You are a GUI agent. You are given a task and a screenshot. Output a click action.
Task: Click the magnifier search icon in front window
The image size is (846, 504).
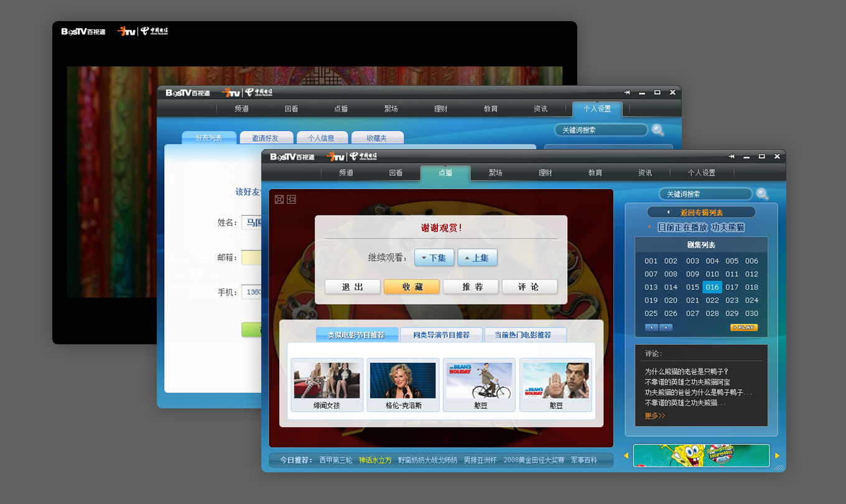762,194
